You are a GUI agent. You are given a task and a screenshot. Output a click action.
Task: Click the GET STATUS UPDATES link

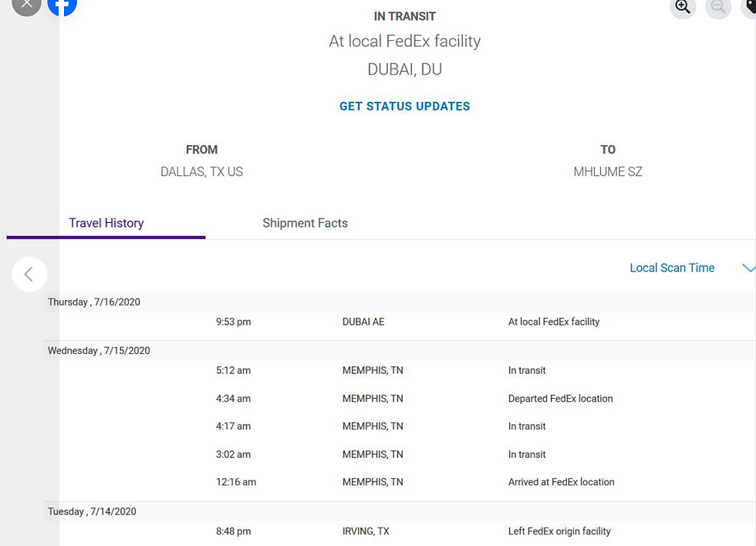click(x=404, y=106)
